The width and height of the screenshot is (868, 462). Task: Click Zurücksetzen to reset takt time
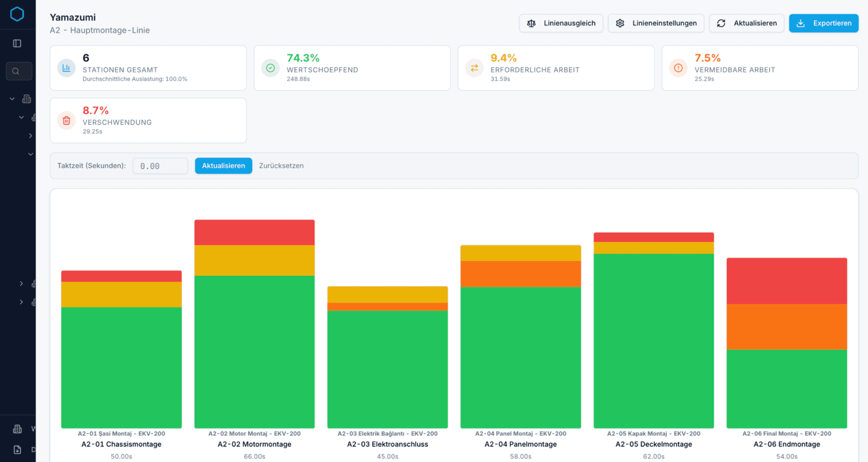[x=281, y=166]
